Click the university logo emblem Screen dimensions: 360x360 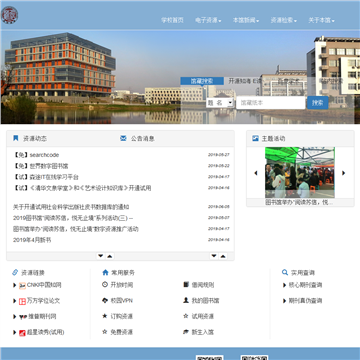point(9,15)
